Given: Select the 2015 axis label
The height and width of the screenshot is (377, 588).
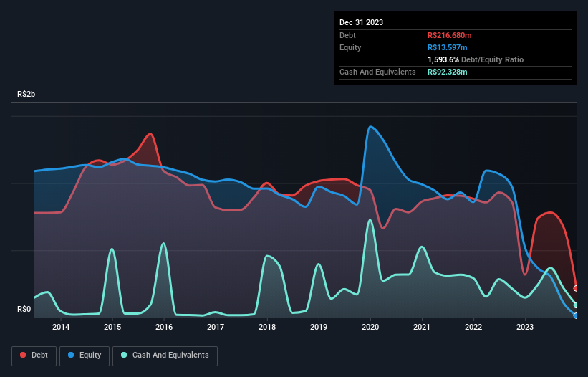Looking at the screenshot, I should (x=112, y=327).
